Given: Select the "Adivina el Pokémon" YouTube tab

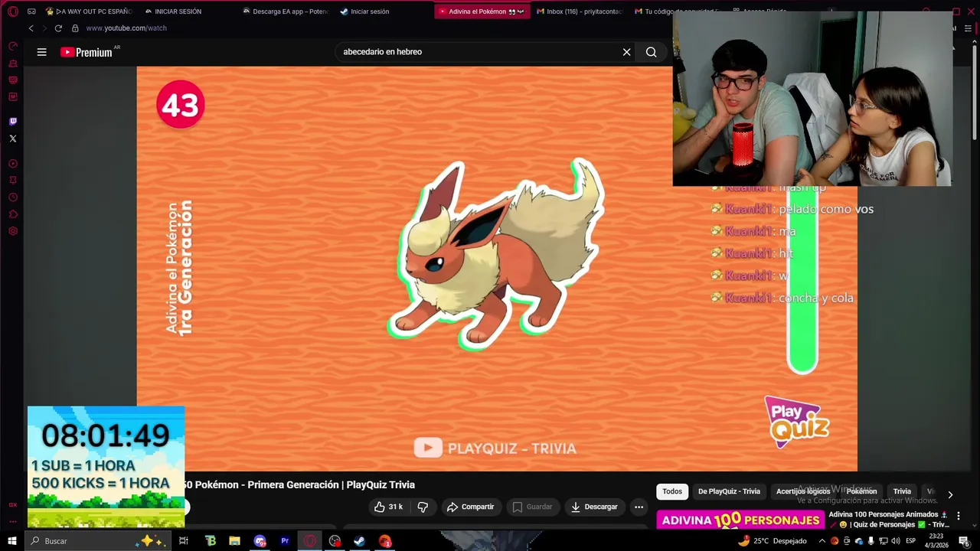Looking at the screenshot, I should point(482,11).
